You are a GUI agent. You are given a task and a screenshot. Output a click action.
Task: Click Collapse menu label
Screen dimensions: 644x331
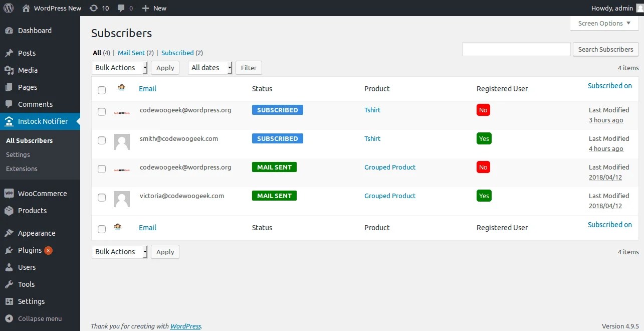click(x=40, y=318)
